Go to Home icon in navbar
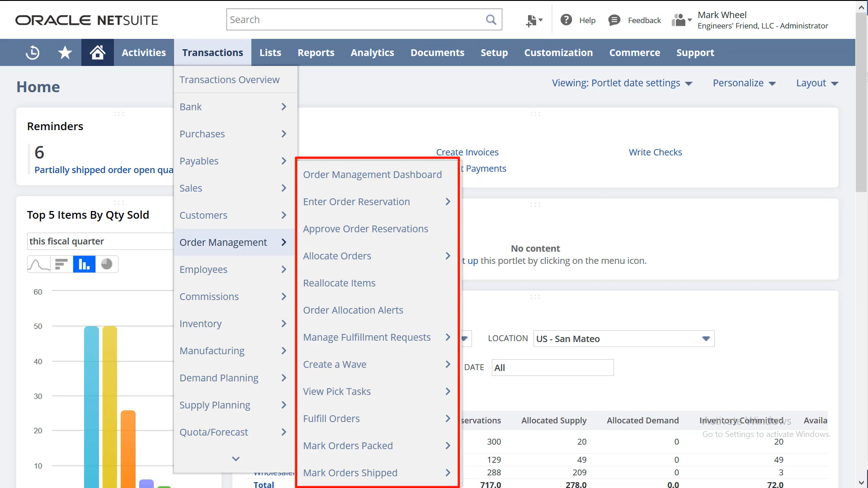Screen dimensions: 868x488 [x=98, y=52]
